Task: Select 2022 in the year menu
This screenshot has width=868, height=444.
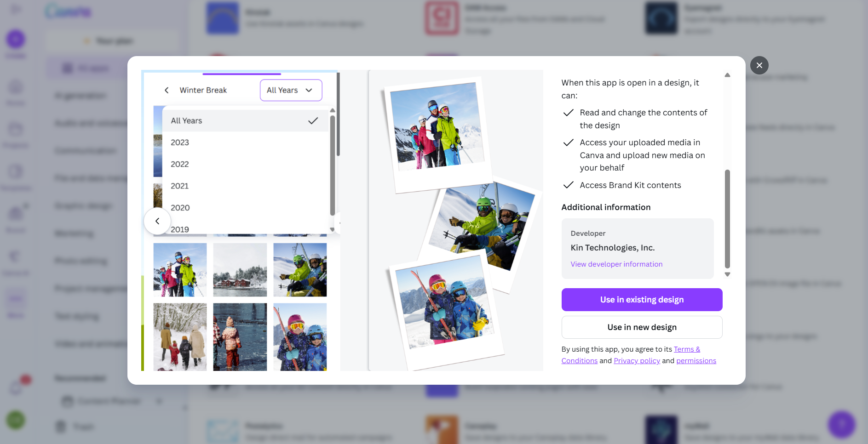Action: click(x=180, y=164)
